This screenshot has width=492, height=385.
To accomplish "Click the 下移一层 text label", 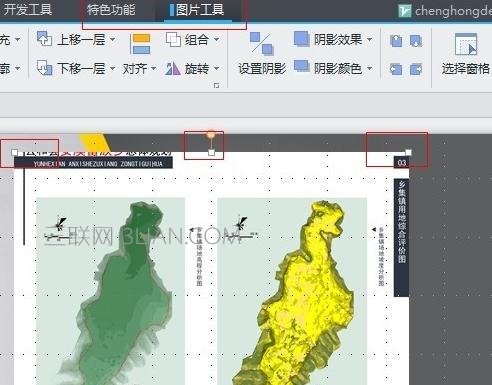I will point(82,68).
